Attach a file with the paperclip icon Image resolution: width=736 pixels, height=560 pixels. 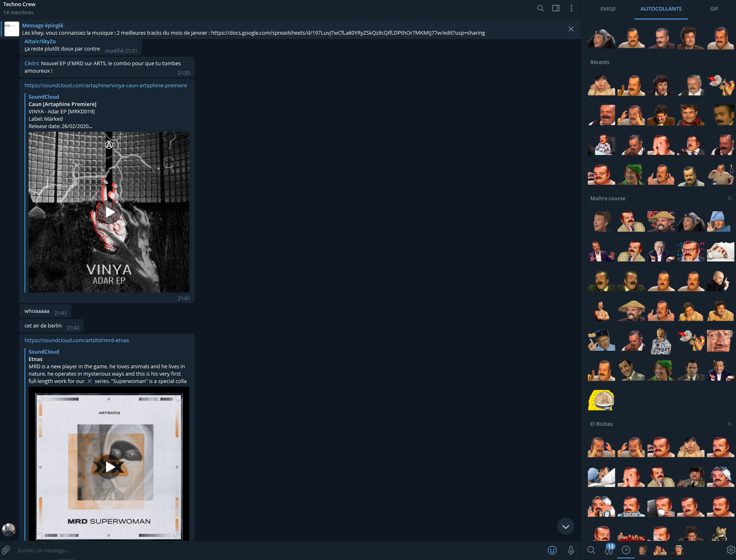point(6,550)
